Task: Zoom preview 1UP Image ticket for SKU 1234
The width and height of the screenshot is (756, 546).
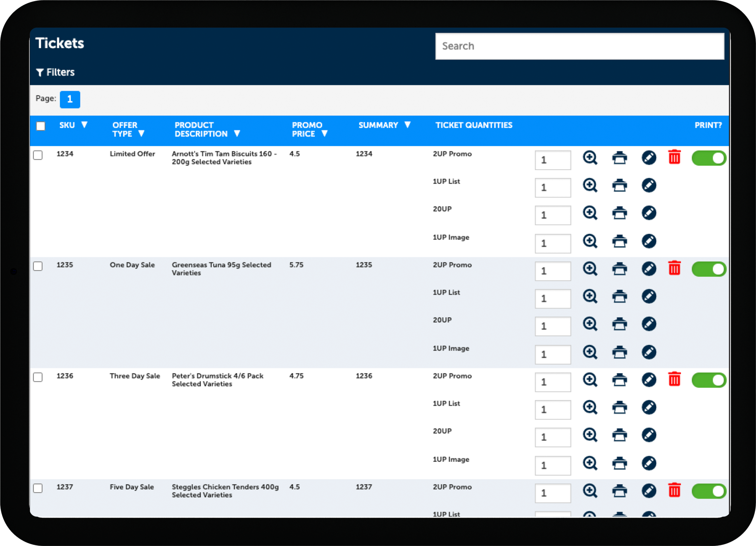Action: 590,241
